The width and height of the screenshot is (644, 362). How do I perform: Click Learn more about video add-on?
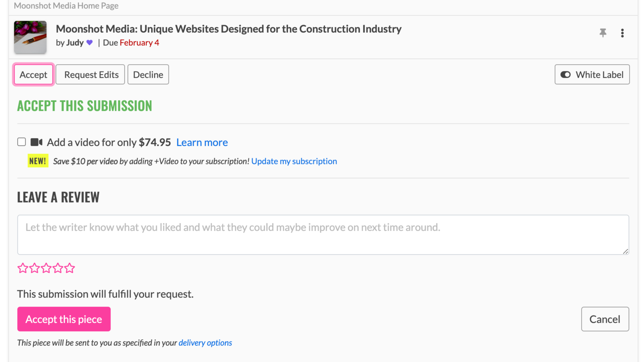click(202, 142)
